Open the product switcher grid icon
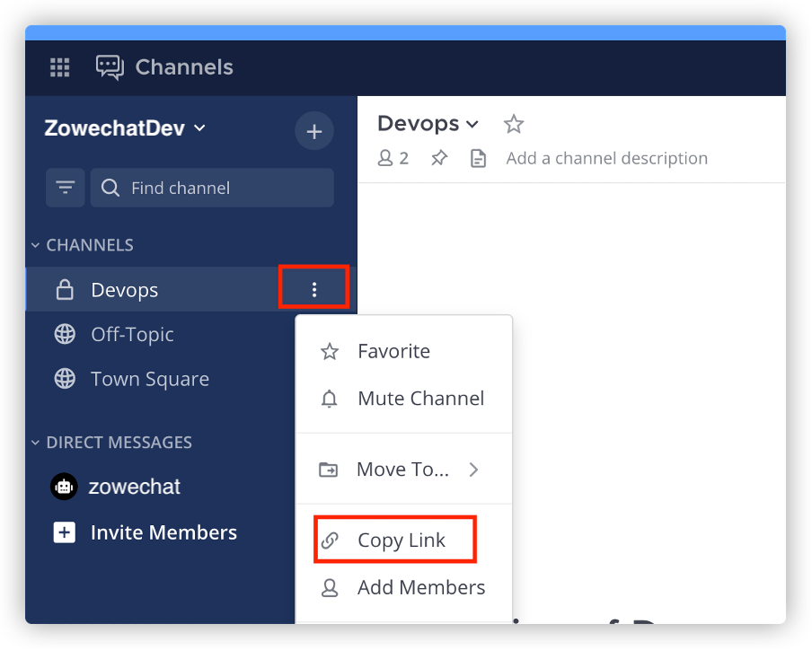 point(60,67)
